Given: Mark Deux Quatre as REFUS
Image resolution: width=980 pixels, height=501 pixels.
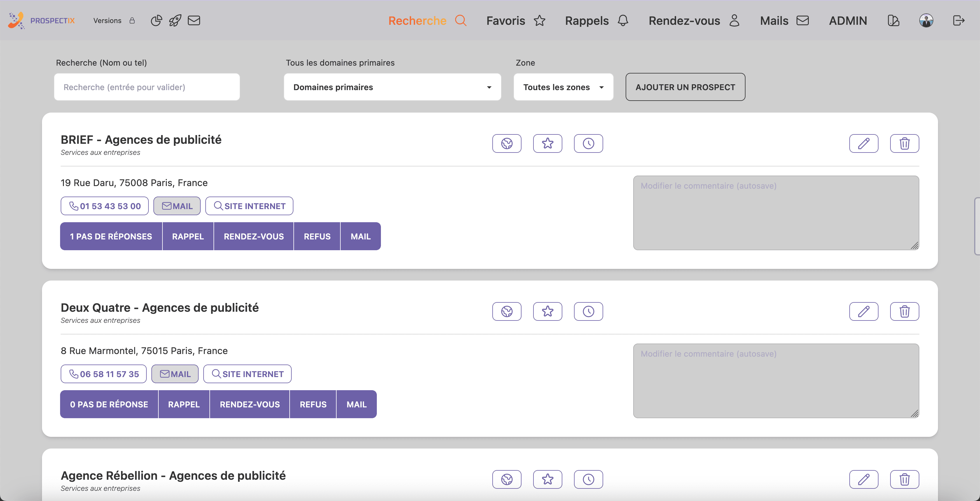Looking at the screenshot, I should click(313, 404).
